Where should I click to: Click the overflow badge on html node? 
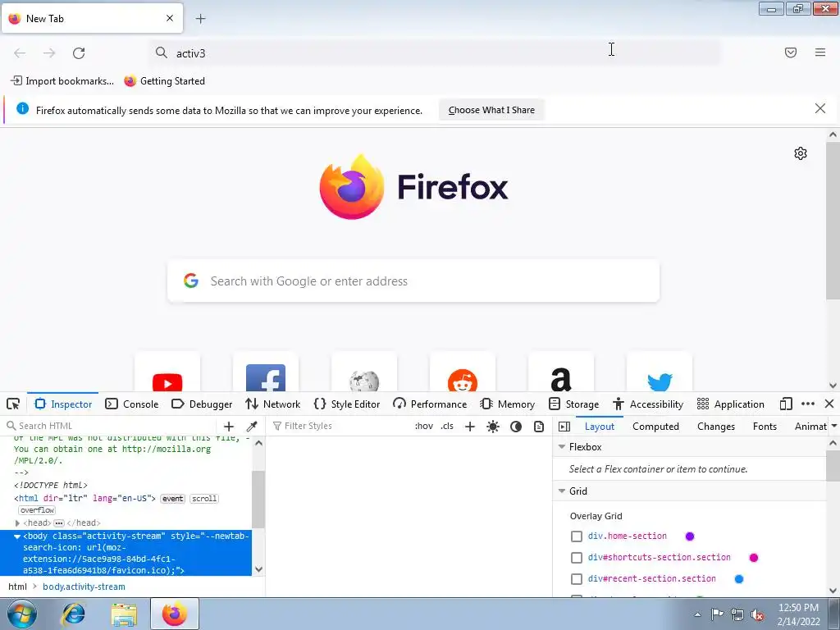37,510
